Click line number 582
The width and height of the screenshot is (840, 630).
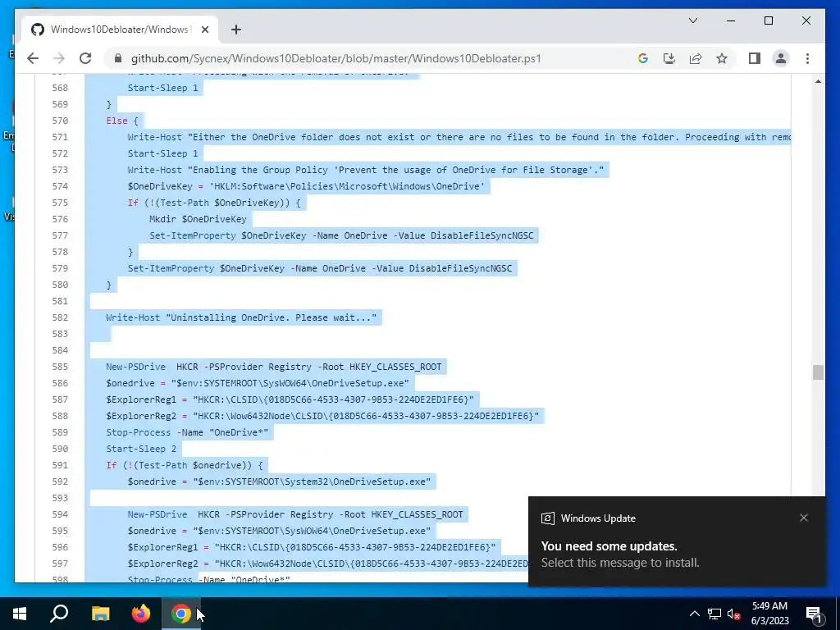click(x=60, y=317)
